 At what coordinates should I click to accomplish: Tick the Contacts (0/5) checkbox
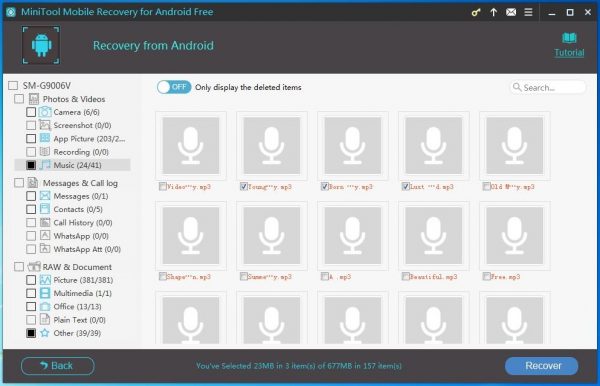(x=31, y=209)
